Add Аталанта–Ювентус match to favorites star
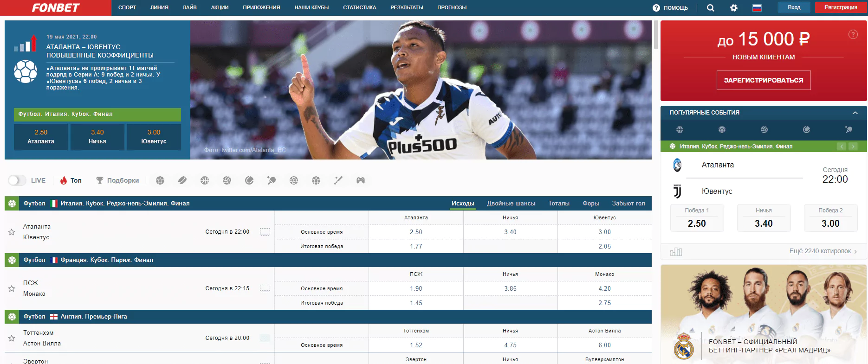The image size is (868, 364). click(x=12, y=232)
